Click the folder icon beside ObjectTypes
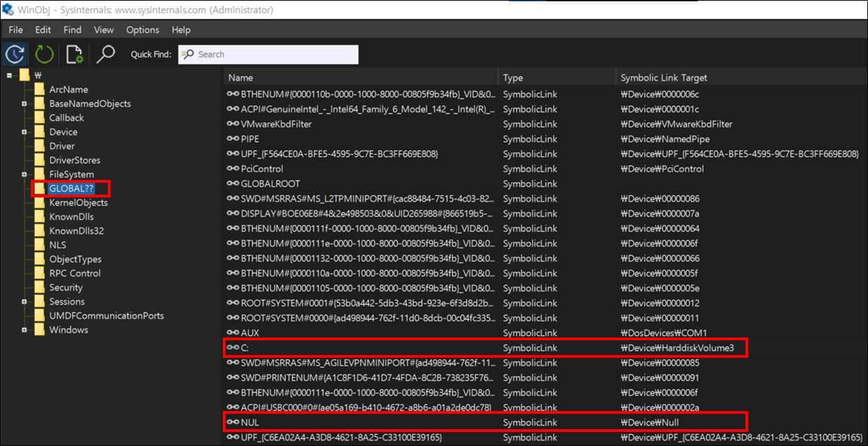This screenshot has height=446, width=868. (x=39, y=259)
